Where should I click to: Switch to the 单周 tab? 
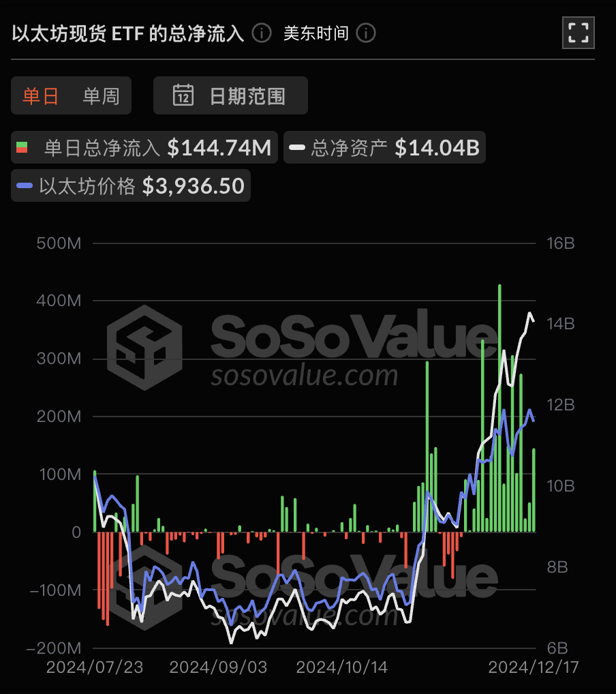[x=102, y=95]
